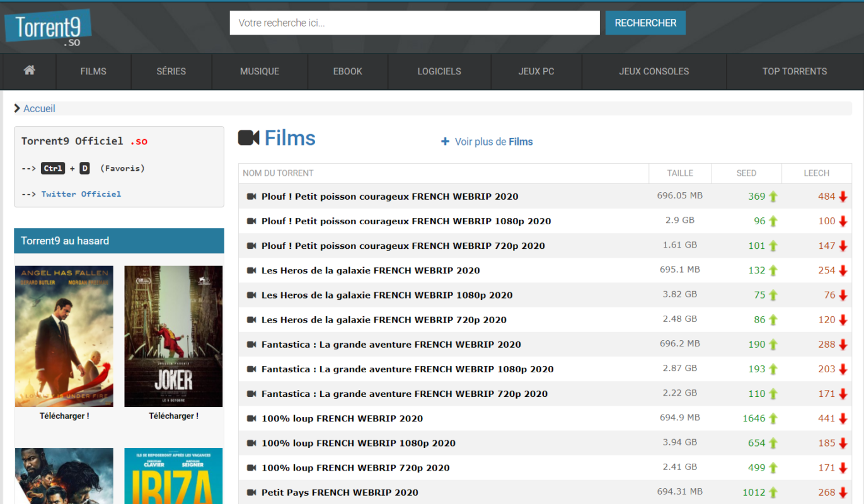864x504 pixels.
Task: Click red leech arrow beside 268
Action: (843, 492)
